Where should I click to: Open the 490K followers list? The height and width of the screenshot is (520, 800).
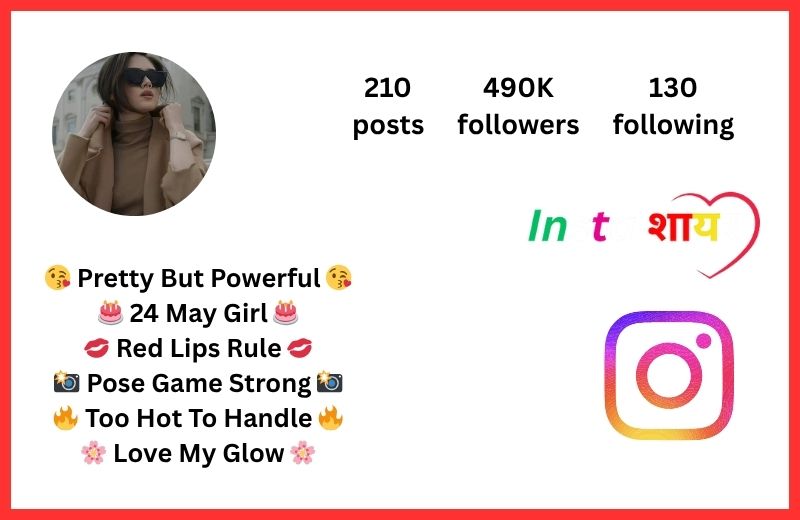(x=518, y=106)
